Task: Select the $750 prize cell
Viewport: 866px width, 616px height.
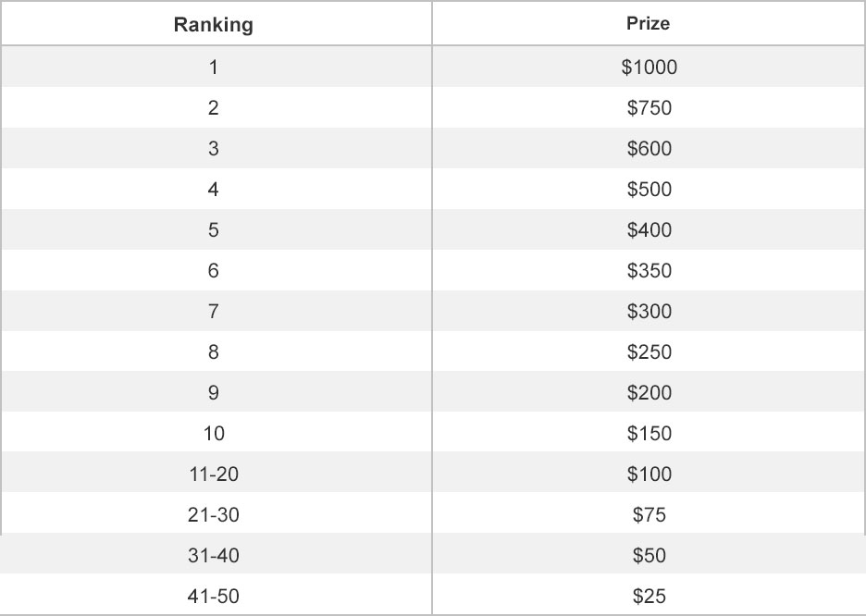Action: point(649,108)
